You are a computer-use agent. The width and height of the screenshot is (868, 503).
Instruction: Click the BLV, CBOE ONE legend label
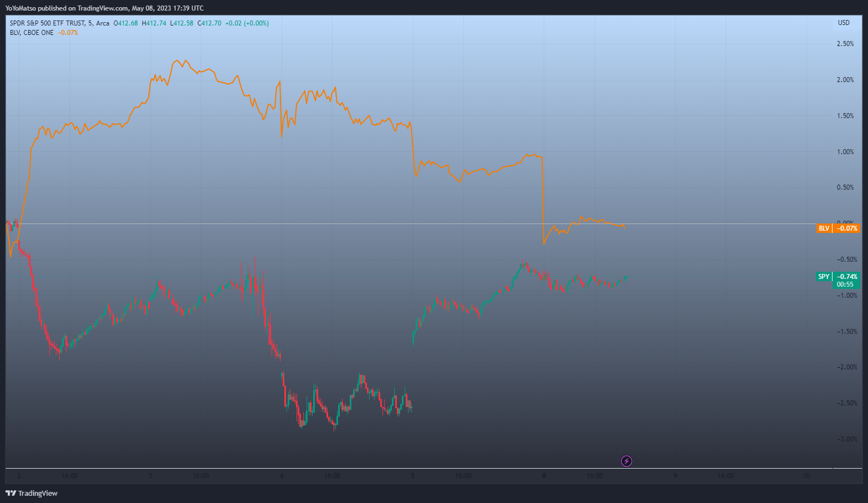coord(32,33)
